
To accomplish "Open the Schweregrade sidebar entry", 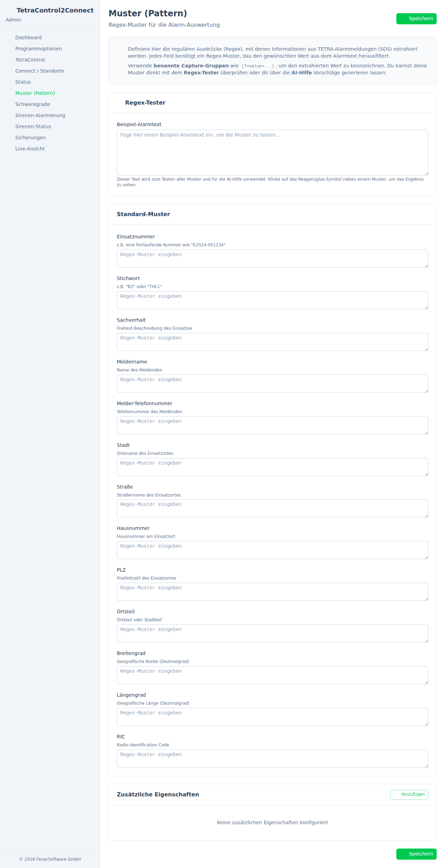I will [x=33, y=104].
